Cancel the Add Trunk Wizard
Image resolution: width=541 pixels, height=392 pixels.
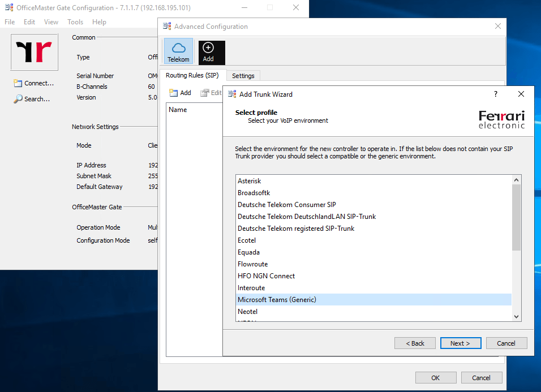click(506, 343)
